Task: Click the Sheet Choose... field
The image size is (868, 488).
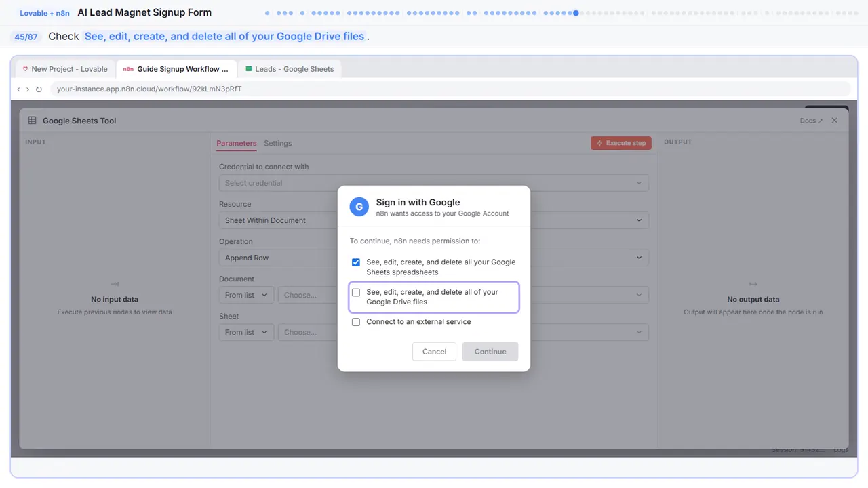Action: [x=463, y=332]
